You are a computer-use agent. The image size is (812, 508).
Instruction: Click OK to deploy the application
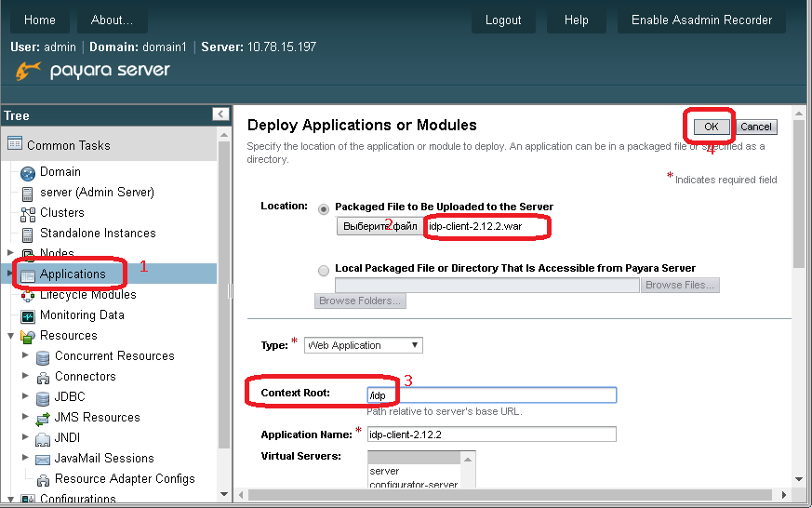coord(711,127)
